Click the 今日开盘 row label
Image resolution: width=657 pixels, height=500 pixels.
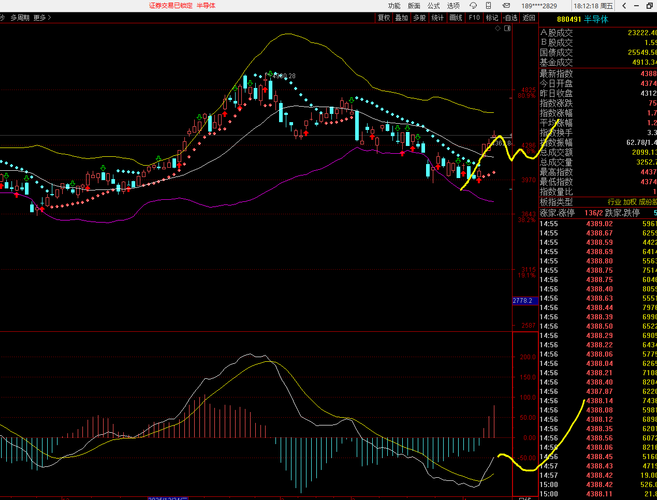point(556,83)
